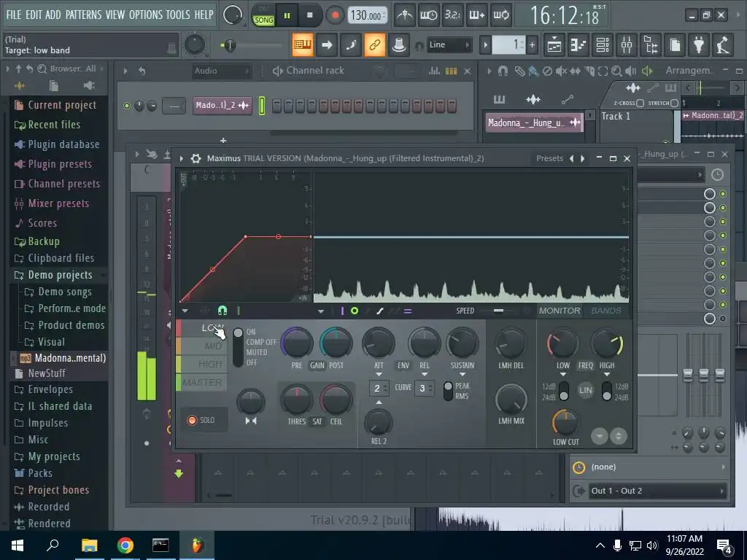747x560 pixels.
Task: Click the LMH MIX knob
Action: tap(511, 399)
